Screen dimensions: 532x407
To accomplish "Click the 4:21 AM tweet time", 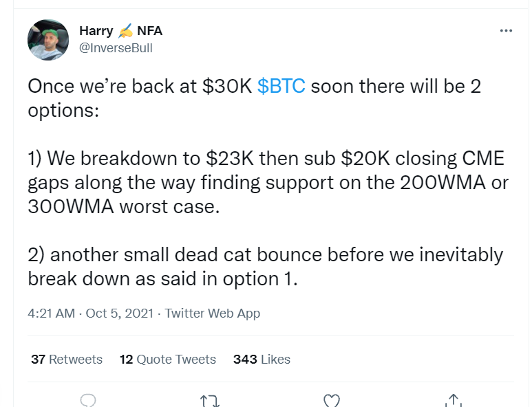I will [51, 313].
